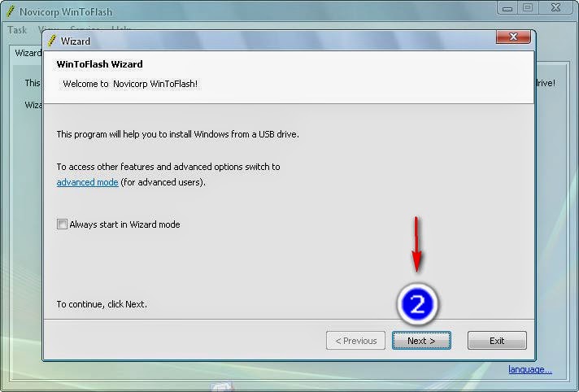Close the Novicorp WinToFlash main window
Screen dimensions: 579x392
pos(555,8)
